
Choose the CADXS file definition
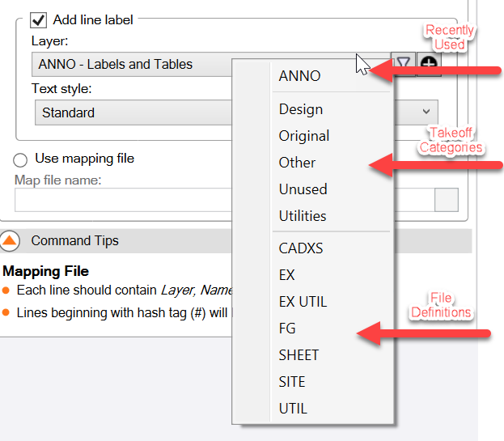click(301, 248)
